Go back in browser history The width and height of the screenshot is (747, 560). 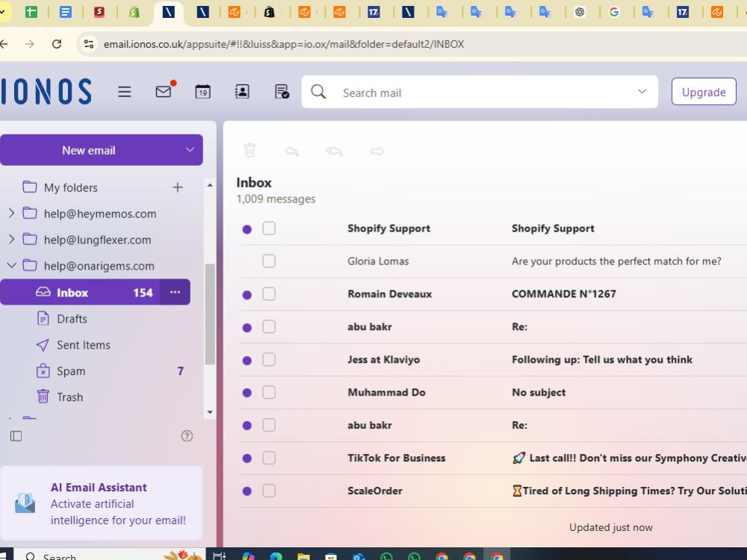pos(4,44)
